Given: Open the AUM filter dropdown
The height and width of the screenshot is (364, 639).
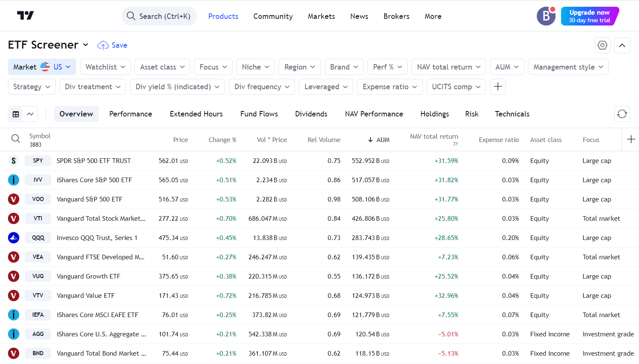Looking at the screenshot, I should tap(507, 67).
